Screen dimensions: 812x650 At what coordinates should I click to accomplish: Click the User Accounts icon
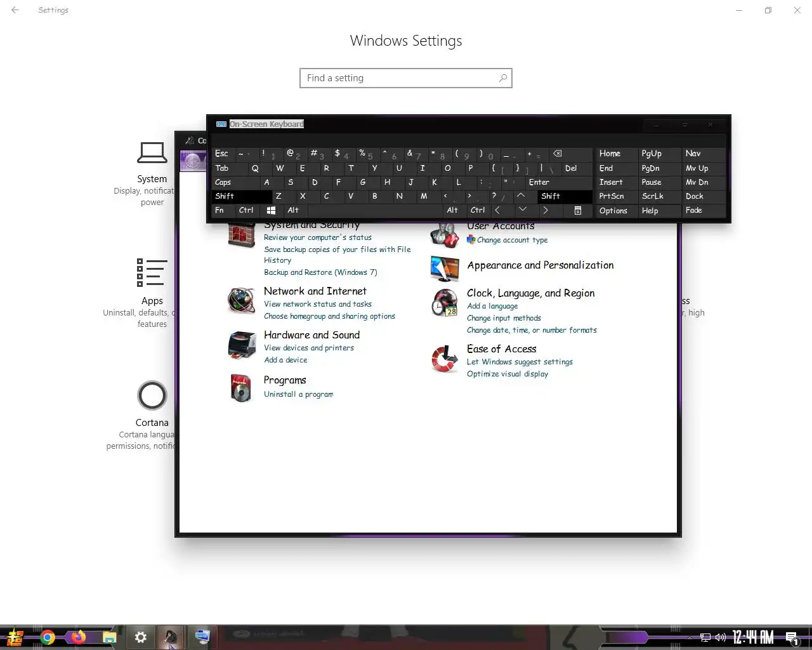(444, 235)
